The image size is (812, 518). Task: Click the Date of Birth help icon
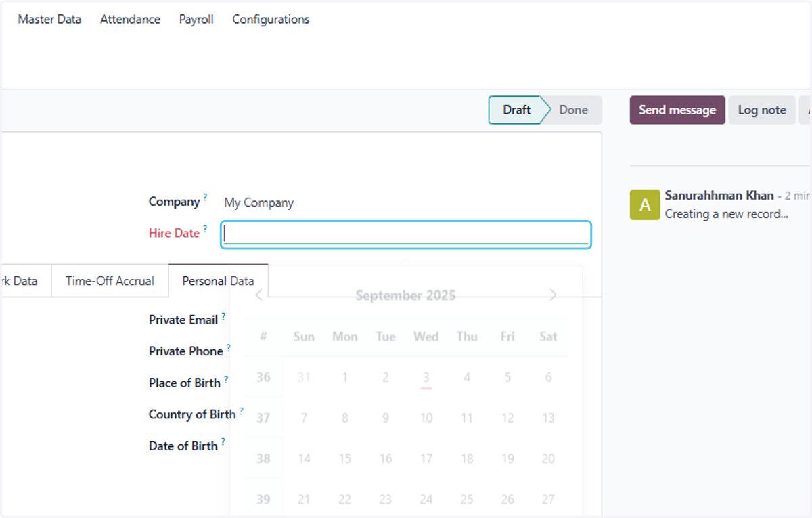[223, 441]
